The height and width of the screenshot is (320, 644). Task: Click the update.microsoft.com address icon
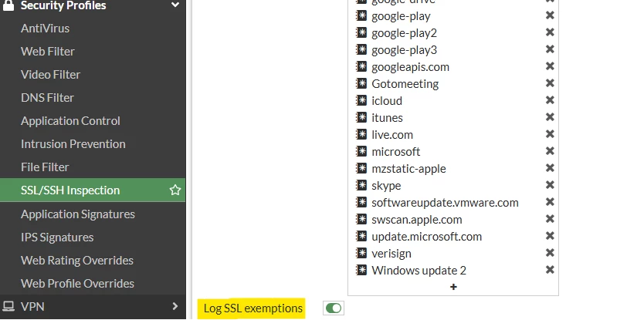(x=361, y=236)
